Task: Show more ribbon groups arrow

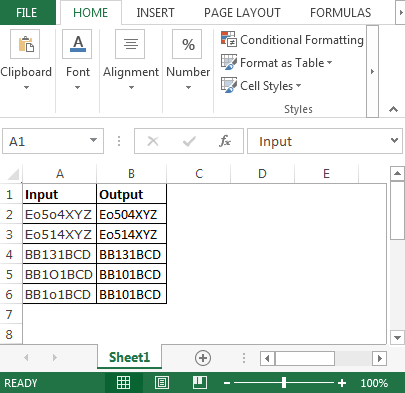Action: [372, 71]
